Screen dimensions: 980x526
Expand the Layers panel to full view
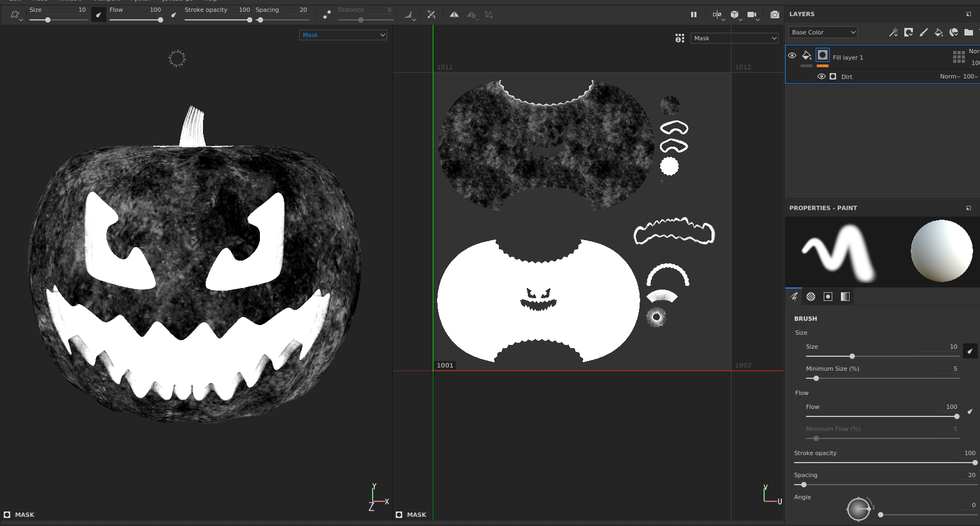(x=969, y=13)
